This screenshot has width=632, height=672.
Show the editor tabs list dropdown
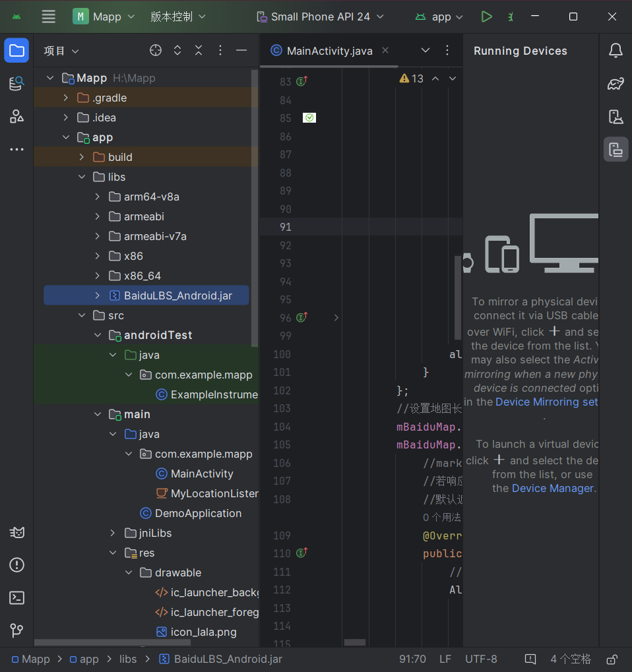click(426, 51)
